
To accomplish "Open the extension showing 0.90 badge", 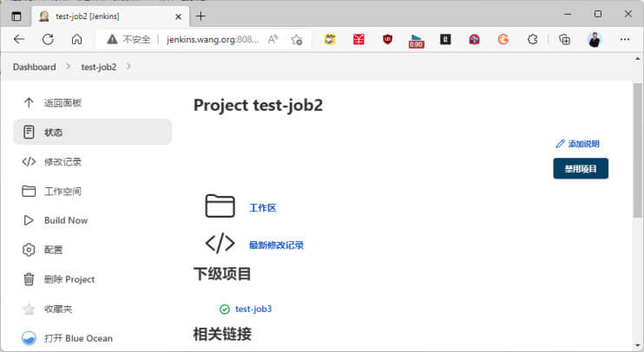I will 416,41.
